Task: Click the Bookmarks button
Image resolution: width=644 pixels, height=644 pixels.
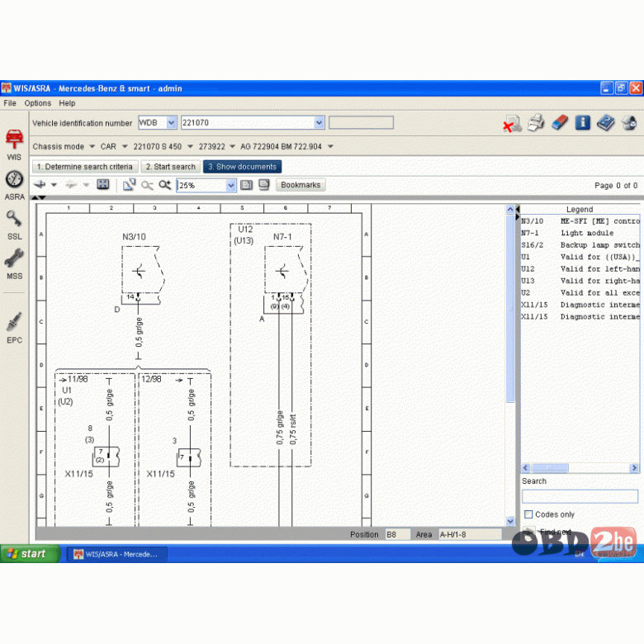Action: (x=301, y=185)
